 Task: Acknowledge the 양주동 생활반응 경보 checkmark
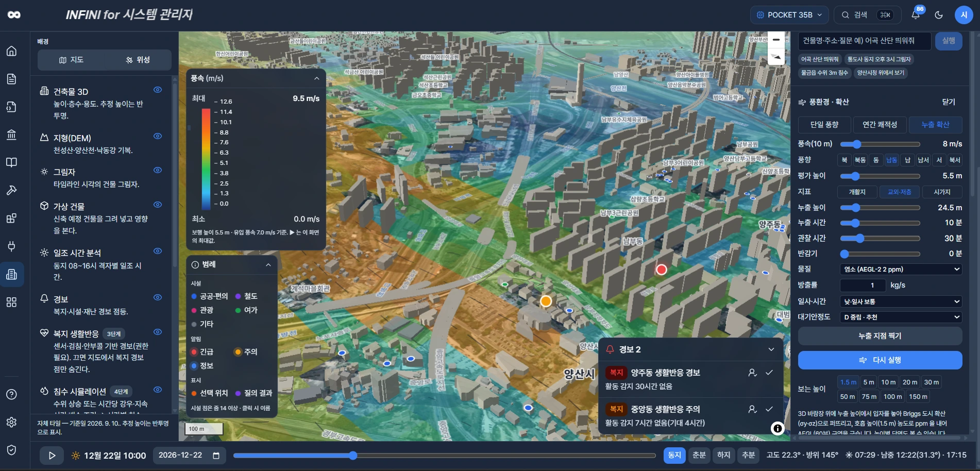[769, 372]
